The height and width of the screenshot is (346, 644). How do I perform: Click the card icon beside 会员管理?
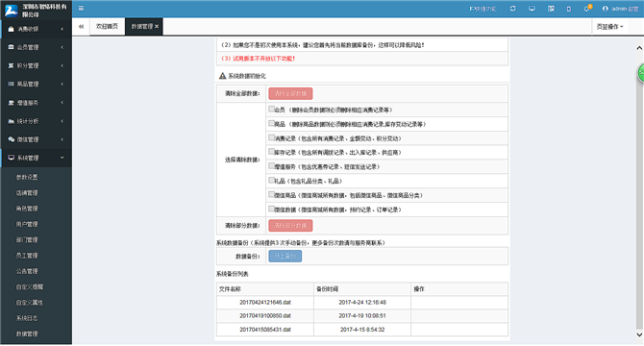(x=12, y=47)
